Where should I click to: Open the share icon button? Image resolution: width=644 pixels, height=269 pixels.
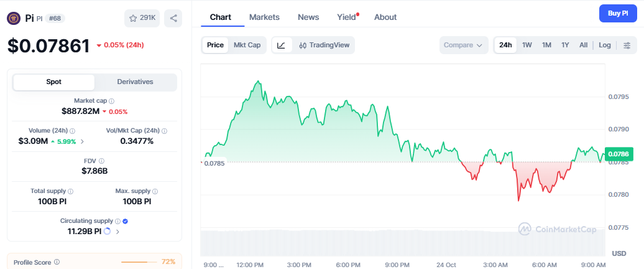coord(173,18)
